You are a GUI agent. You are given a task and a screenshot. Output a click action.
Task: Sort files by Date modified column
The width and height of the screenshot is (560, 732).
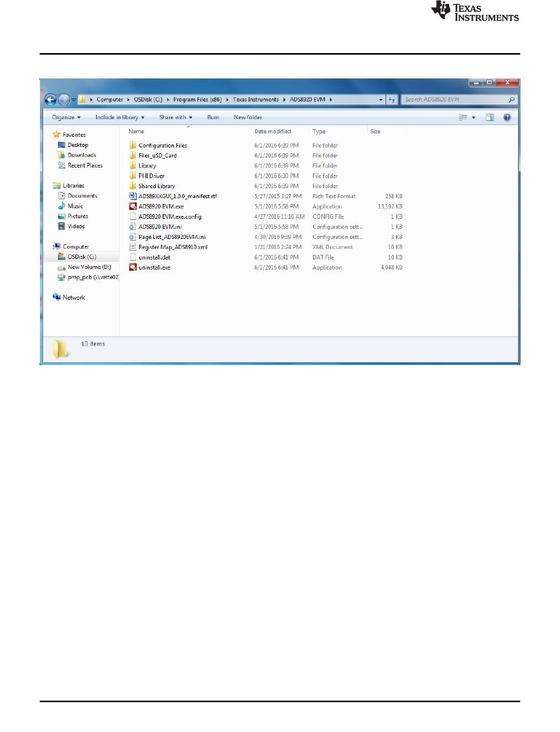tap(272, 132)
